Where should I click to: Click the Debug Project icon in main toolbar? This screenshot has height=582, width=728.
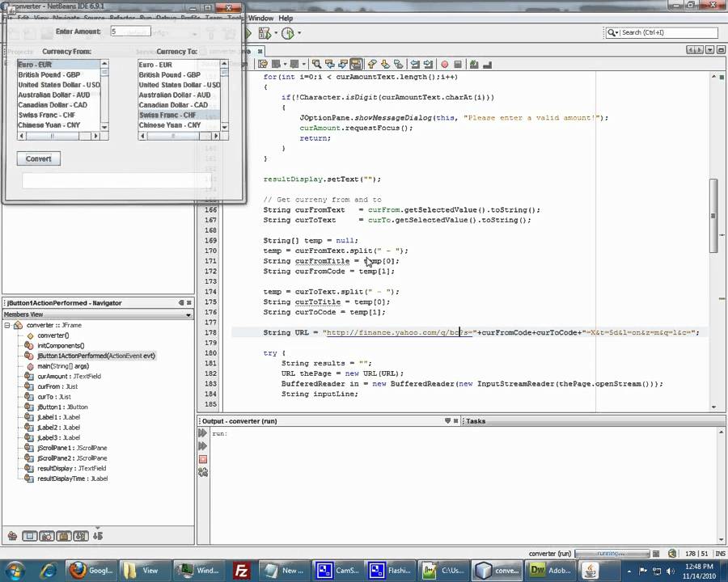pyautogui.click(x=265, y=33)
